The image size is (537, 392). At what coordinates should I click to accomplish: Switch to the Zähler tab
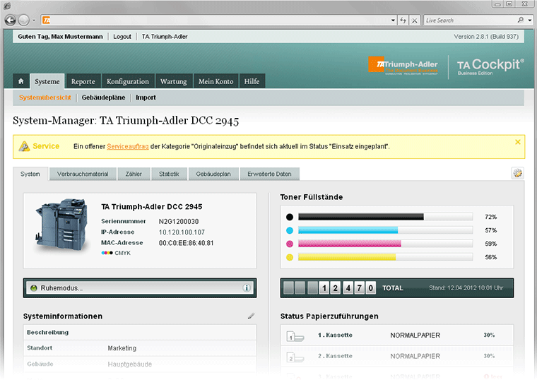click(134, 174)
